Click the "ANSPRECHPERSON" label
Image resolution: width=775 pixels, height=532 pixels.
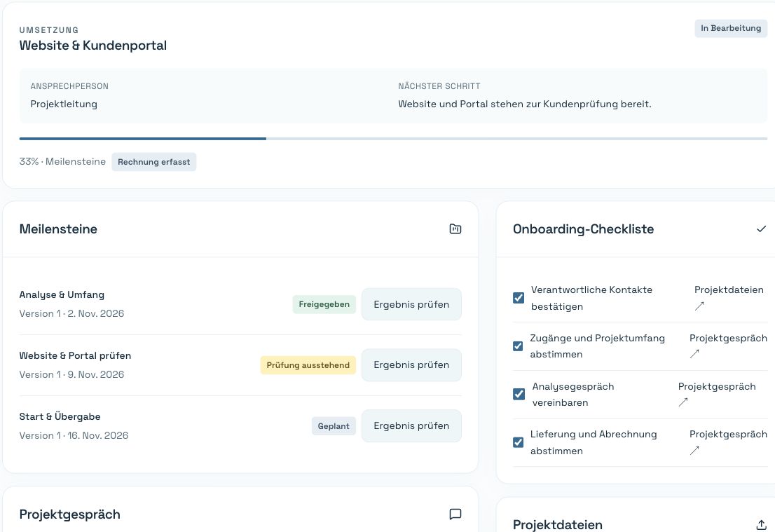[x=69, y=86]
